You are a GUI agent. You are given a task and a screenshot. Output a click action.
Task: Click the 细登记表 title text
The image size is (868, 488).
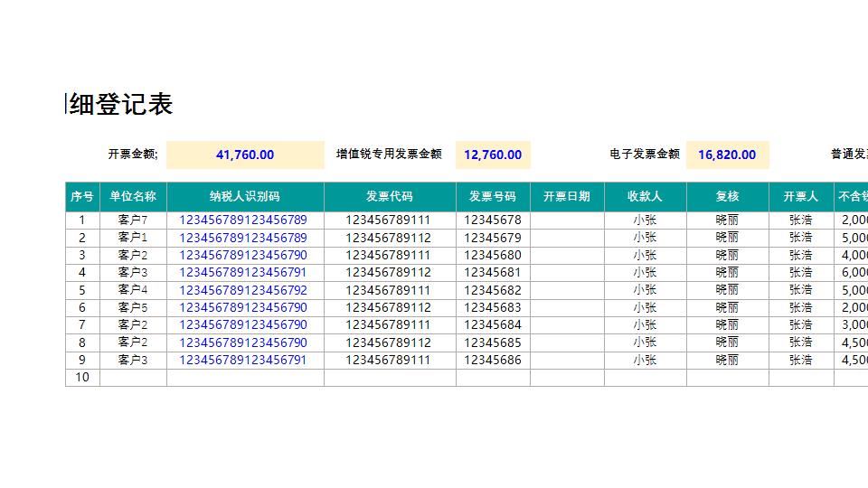pyautogui.click(x=120, y=105)
